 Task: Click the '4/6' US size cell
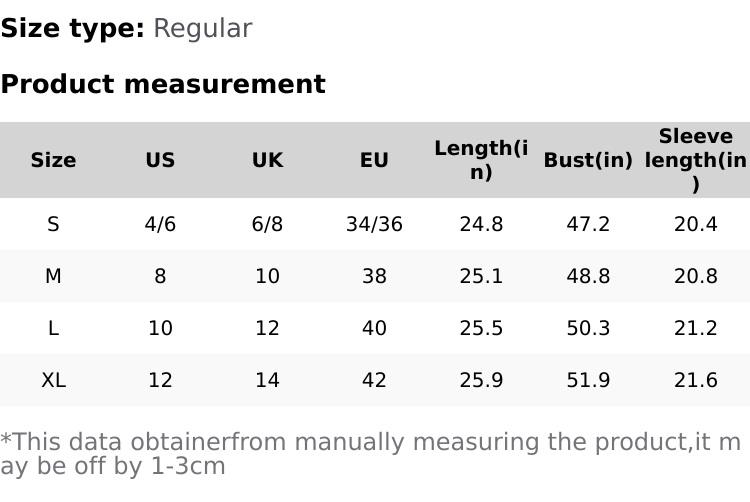pos(160,224)
